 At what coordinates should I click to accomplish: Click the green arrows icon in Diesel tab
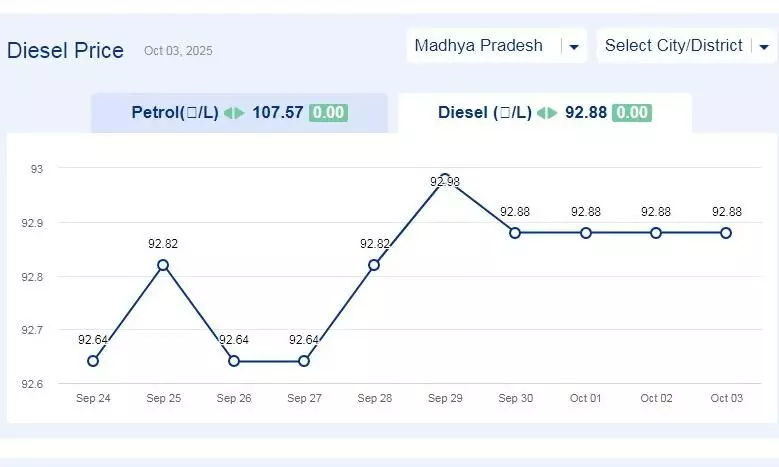547,113
